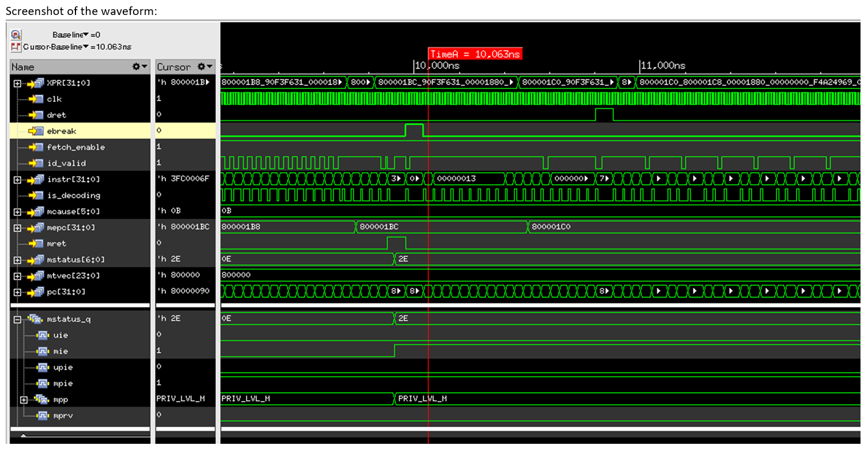Image resolution: width=868 pixels, height=453 pixels.
Task: Click the magnifier search icon above Baseline
Action: (x=16, y=35)
